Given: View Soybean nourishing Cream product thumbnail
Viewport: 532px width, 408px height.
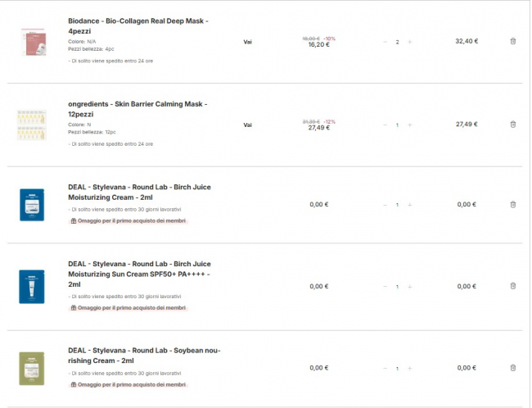Looking at the screenshot, I should click(31, 368).
